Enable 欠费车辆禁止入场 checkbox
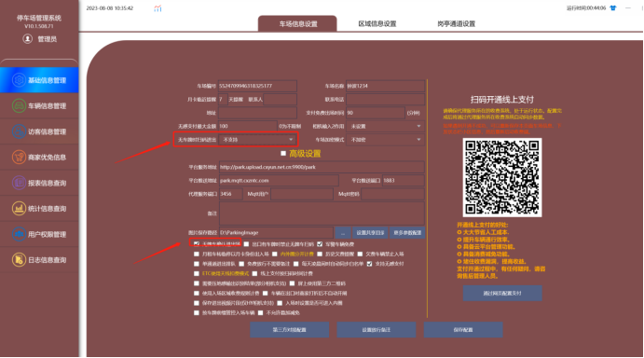The image size is (644, 358). coord(360,254)
